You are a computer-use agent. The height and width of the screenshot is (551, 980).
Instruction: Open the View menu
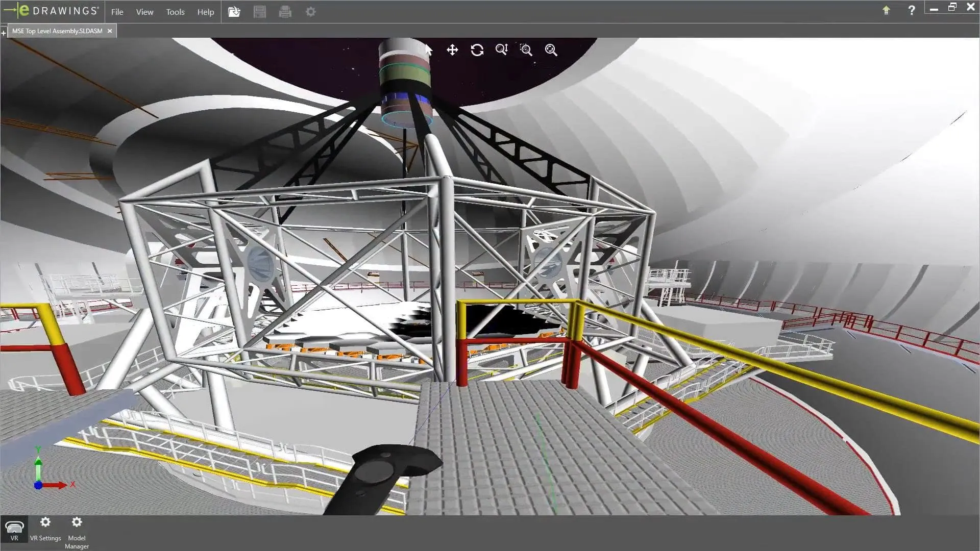tap(144, 12)
